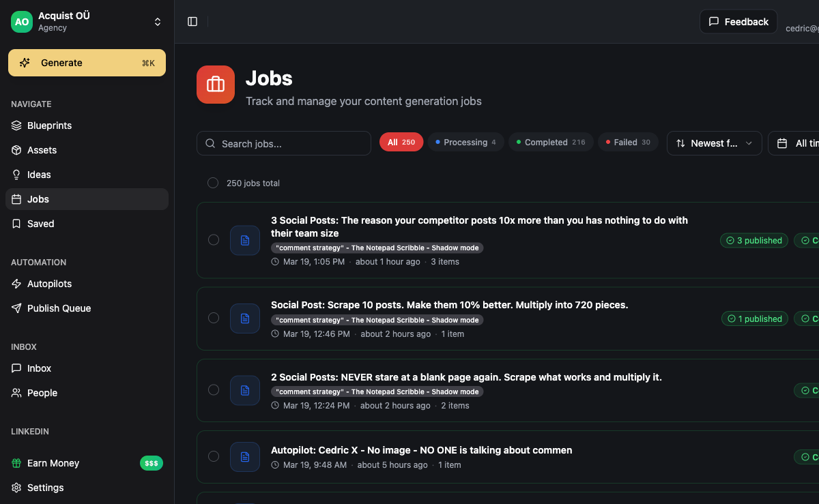Click the 1 published status badge

tap(755, 318)
